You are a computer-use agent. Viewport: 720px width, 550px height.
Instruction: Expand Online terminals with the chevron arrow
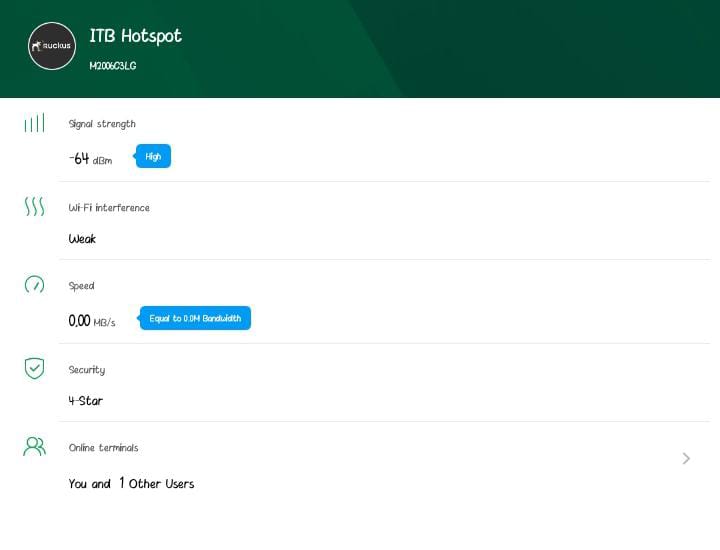tap(686, 458)
